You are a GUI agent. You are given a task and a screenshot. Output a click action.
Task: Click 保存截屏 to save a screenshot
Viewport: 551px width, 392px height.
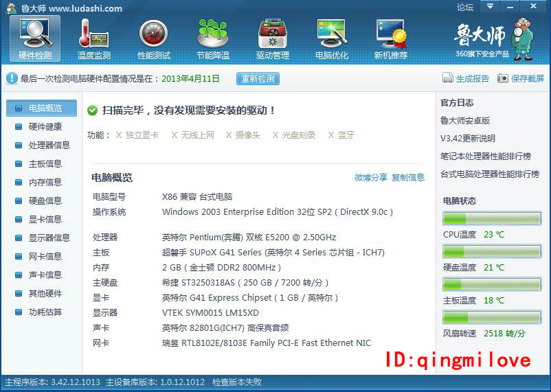[528, 79]
